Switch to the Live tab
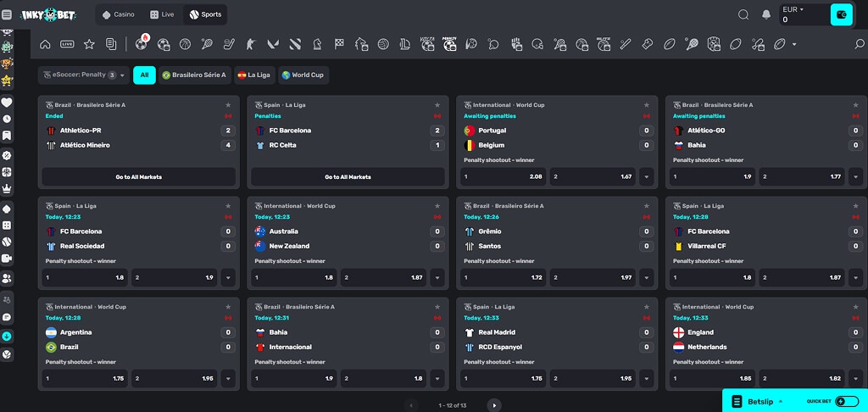 pyautogui.click(x=162, y=14)
